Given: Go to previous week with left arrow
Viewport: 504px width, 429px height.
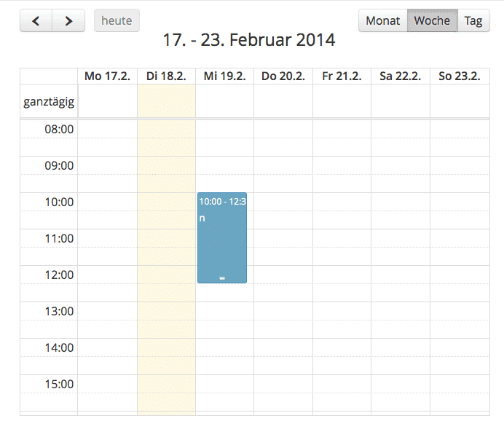Looking at the screenshot, I should click(x=36, y=20).
